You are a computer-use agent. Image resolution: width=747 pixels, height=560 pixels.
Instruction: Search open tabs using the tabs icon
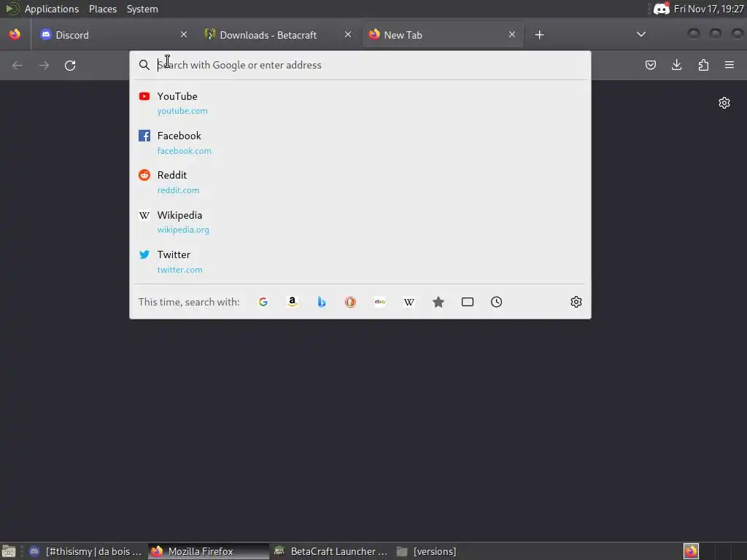click(x=468, y=302)
